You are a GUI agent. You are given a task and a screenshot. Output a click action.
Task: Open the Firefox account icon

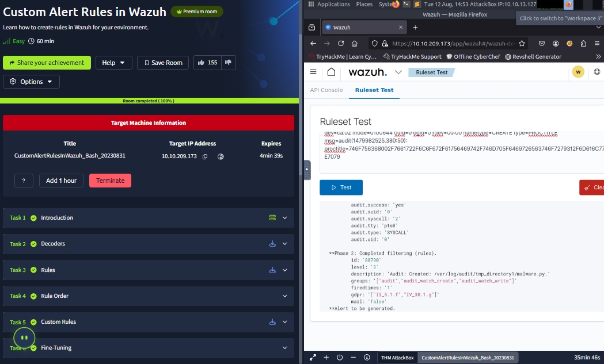click(556, 44)
